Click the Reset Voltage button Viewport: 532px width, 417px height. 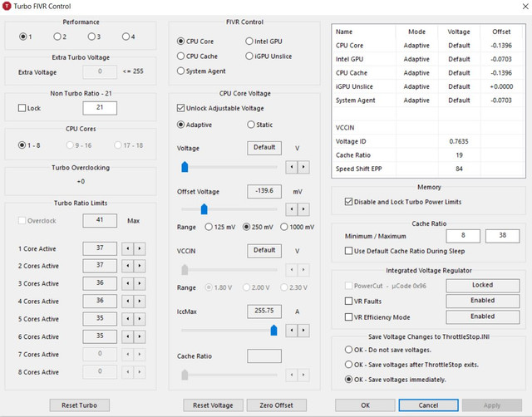[213, 405]
